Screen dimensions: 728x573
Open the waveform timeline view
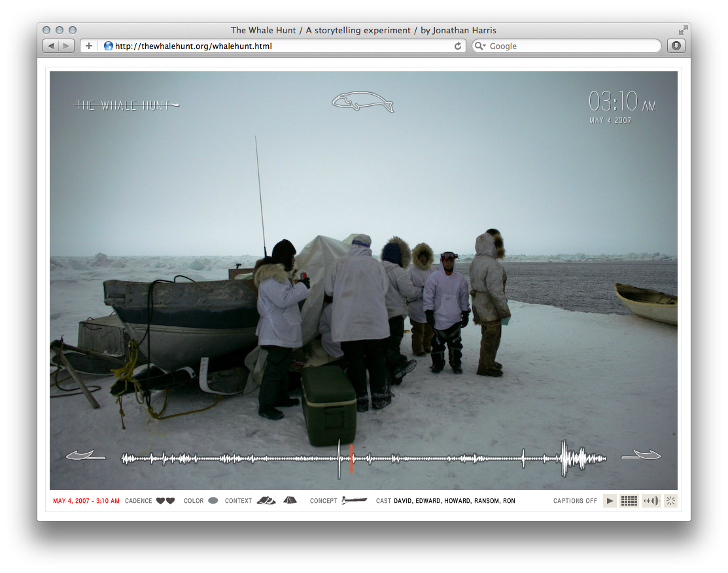[651, 500]
